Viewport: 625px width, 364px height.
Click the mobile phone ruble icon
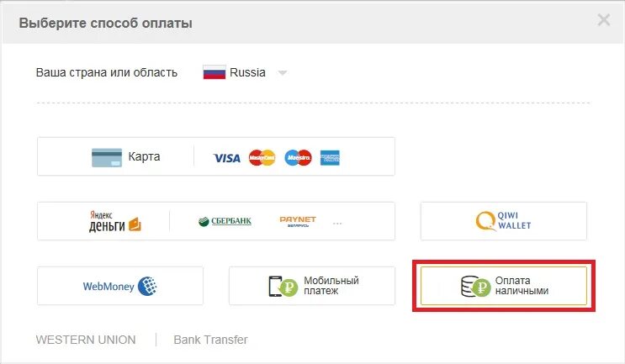click(283, 286)
